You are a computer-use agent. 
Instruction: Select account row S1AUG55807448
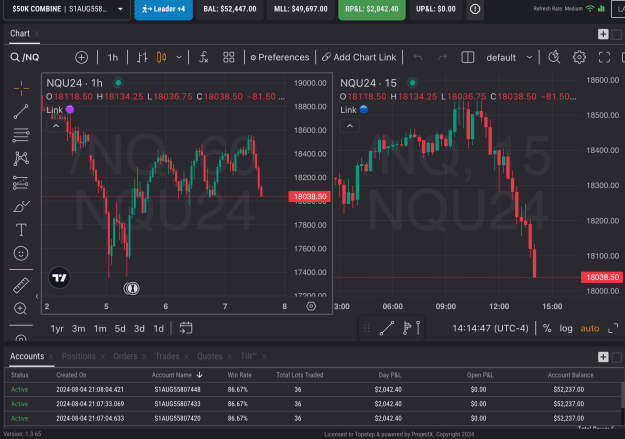(x=313, y=389)
